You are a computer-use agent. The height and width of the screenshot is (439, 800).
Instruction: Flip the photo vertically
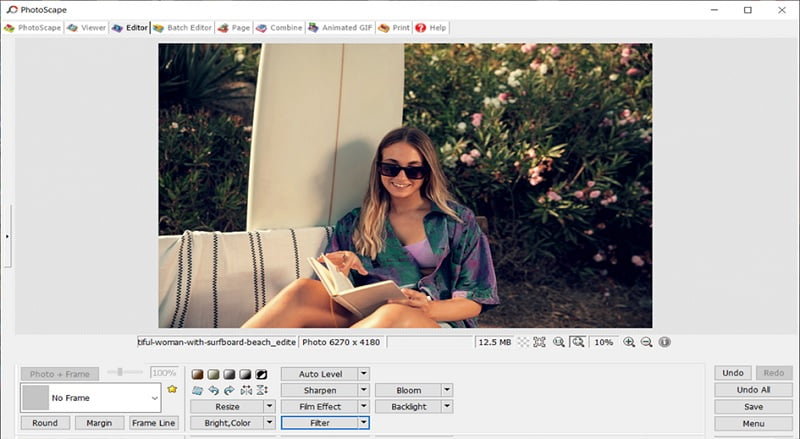[x=262, y=391]
